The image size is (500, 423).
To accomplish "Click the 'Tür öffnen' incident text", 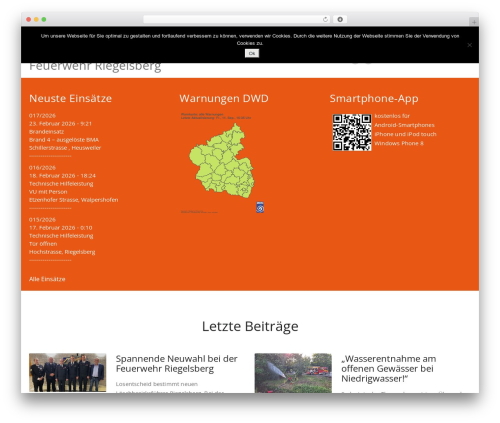I will coord(43,244).
